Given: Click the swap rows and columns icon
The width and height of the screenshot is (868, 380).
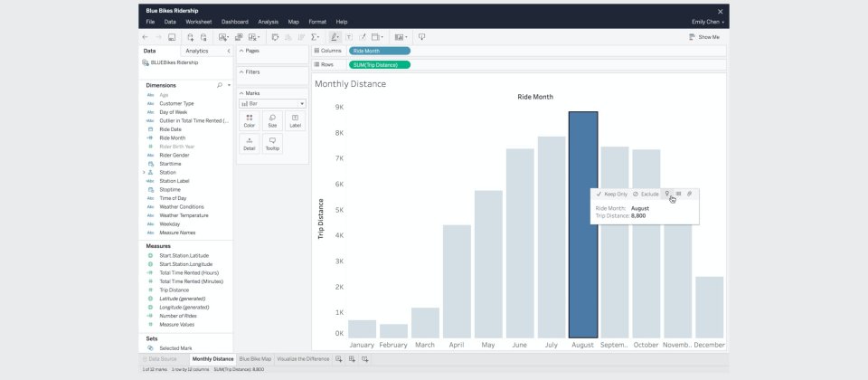Looking at the screenshot, I should (x=275, y=37).
